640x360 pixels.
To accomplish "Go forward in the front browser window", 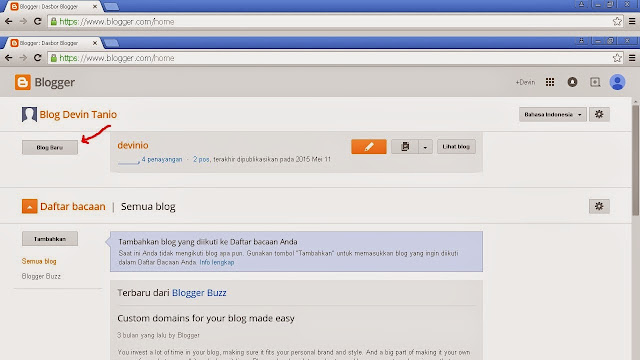I will tap(23, 58).
